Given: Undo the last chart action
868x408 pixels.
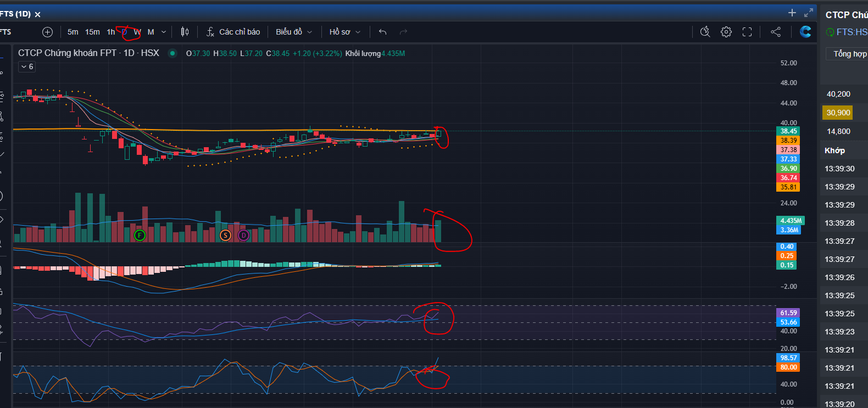Looking at the screenshot, I should coord(383,32).
